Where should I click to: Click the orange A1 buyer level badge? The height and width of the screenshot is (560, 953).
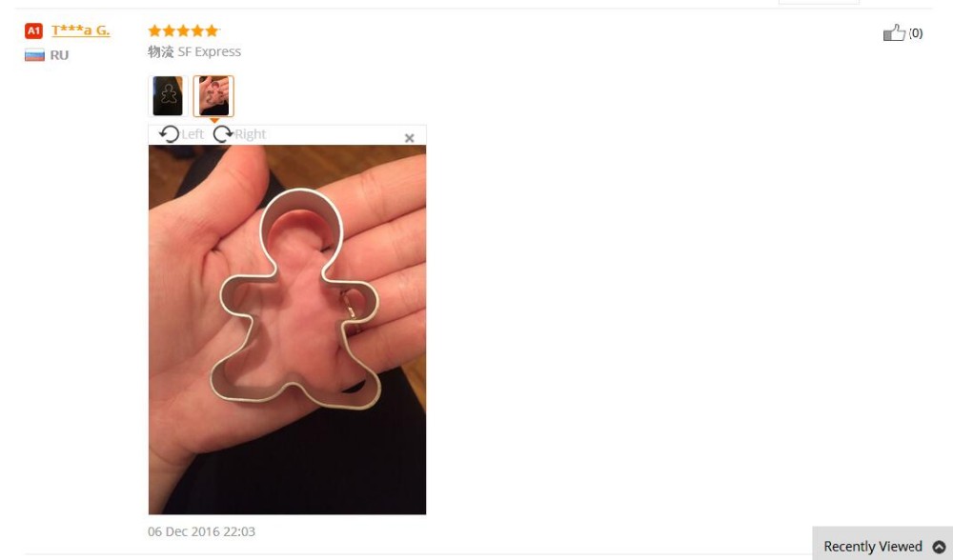pos(33,30)
